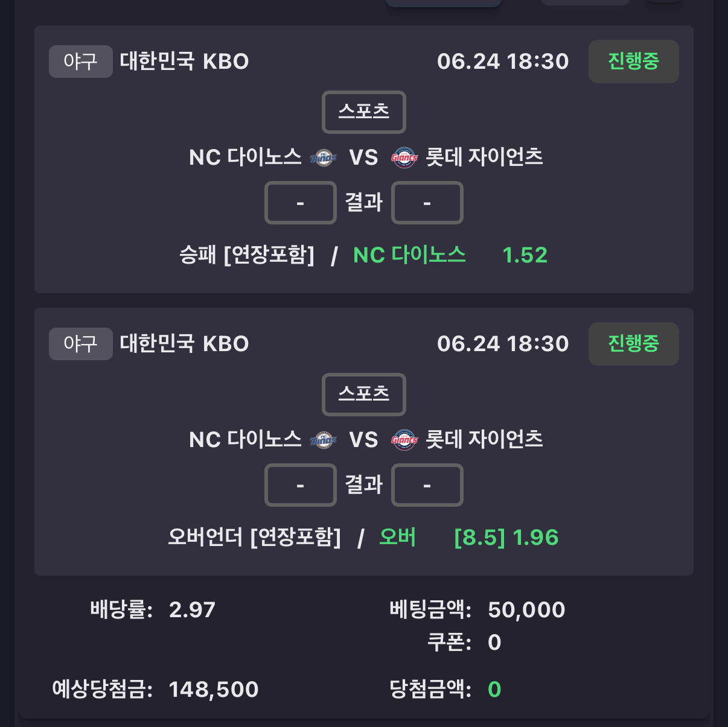The image size is (728, 727).
Task: Click 진행중 status badge on second card
Action: [634, 344]
